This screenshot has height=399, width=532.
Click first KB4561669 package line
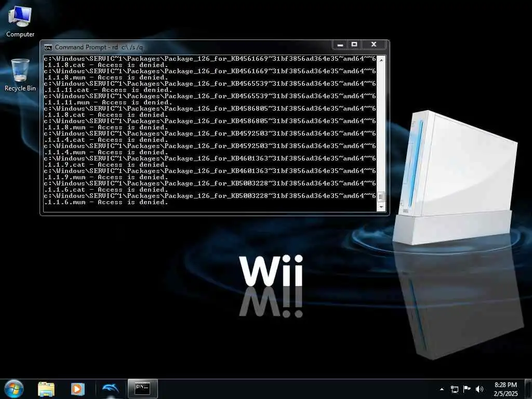tap(210, 59)
